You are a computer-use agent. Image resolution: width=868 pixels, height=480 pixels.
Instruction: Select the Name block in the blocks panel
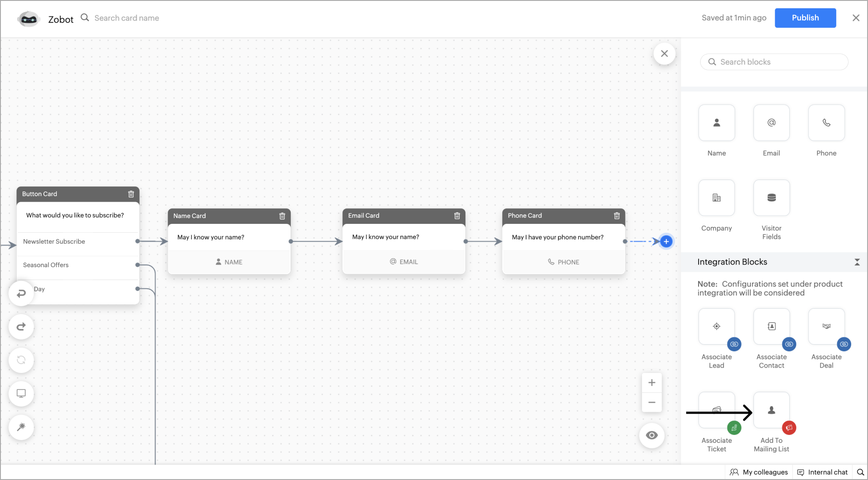pos(716,123)
